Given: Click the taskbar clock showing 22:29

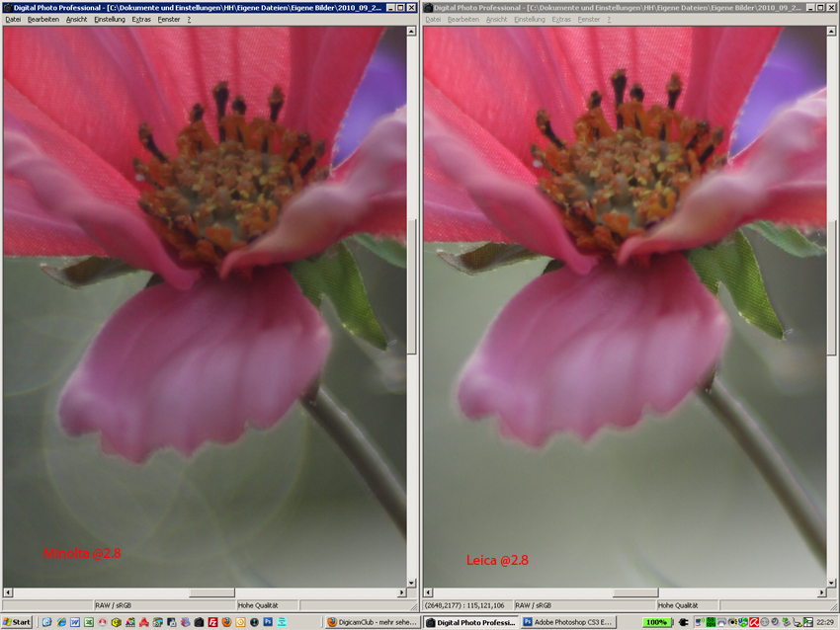Looking at the screenshot, I should 825,622.
